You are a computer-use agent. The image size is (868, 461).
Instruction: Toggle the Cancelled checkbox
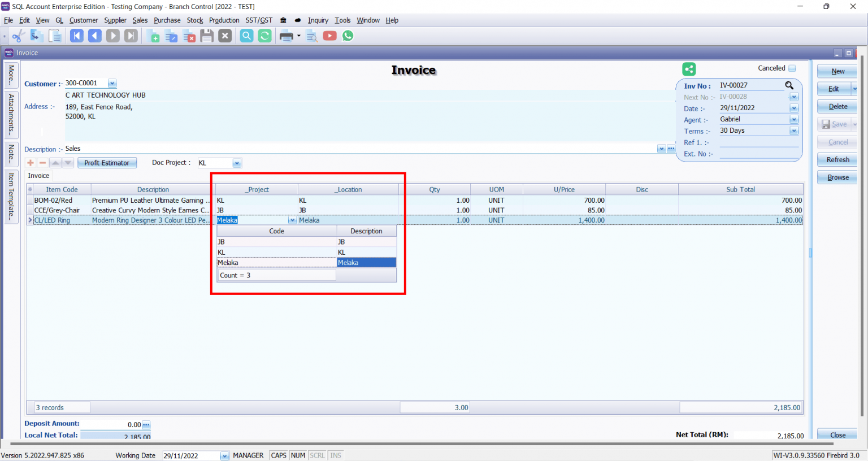click(x=793, y=68)
